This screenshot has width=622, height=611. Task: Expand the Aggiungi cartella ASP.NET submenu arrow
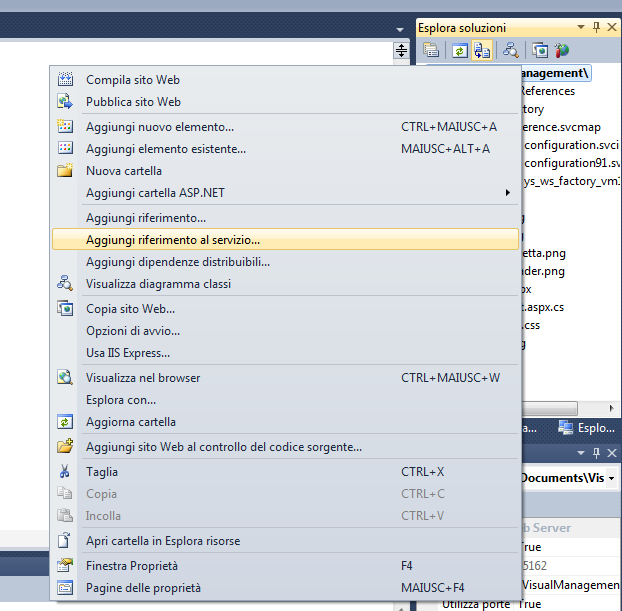click(x=507, y=192)
